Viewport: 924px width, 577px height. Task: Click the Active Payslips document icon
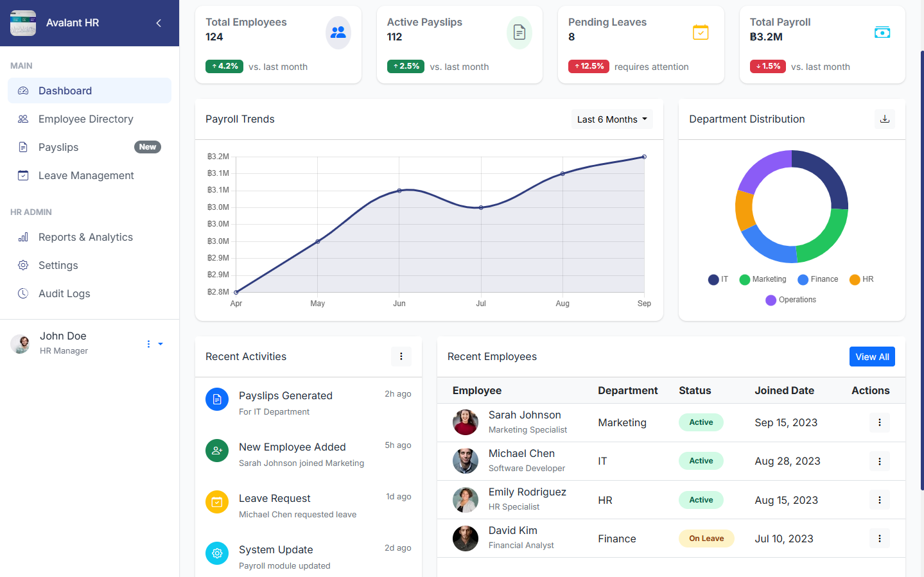(519, 32)
